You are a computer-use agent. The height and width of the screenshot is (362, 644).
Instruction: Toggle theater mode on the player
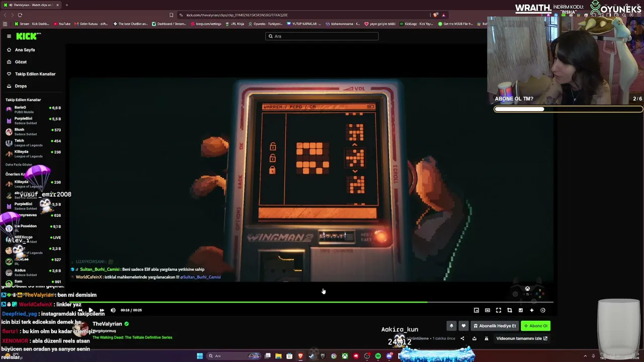click(x=488, y=310)
